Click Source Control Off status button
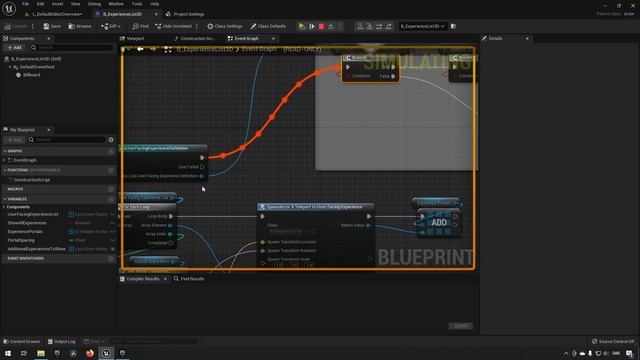640x360 pixels. (613, 341)
